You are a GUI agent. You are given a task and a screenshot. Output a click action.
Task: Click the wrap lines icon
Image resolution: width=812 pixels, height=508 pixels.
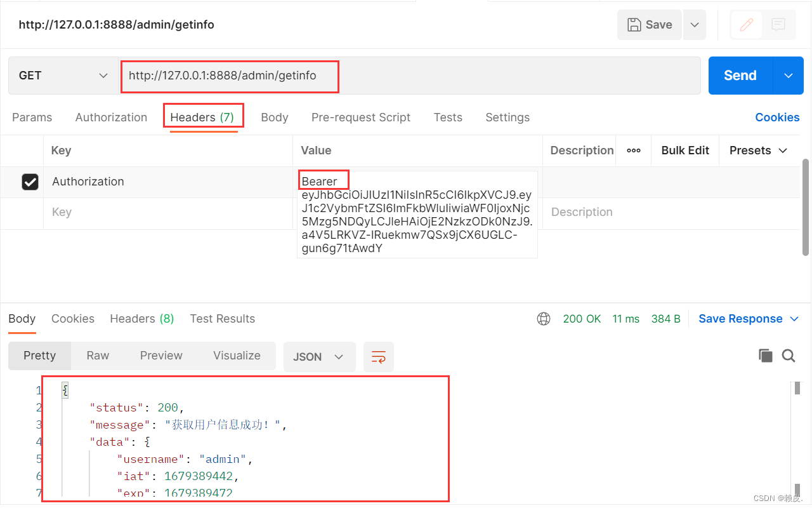point(379,357)
